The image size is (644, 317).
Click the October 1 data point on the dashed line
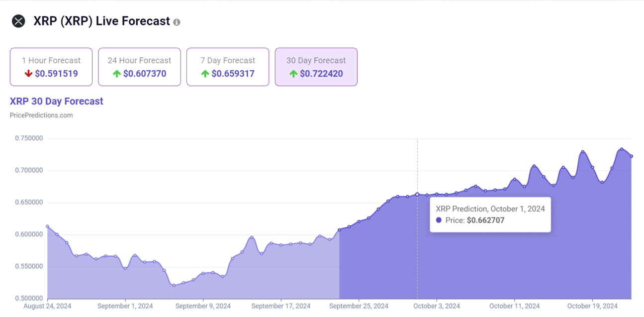coord(417,194)
